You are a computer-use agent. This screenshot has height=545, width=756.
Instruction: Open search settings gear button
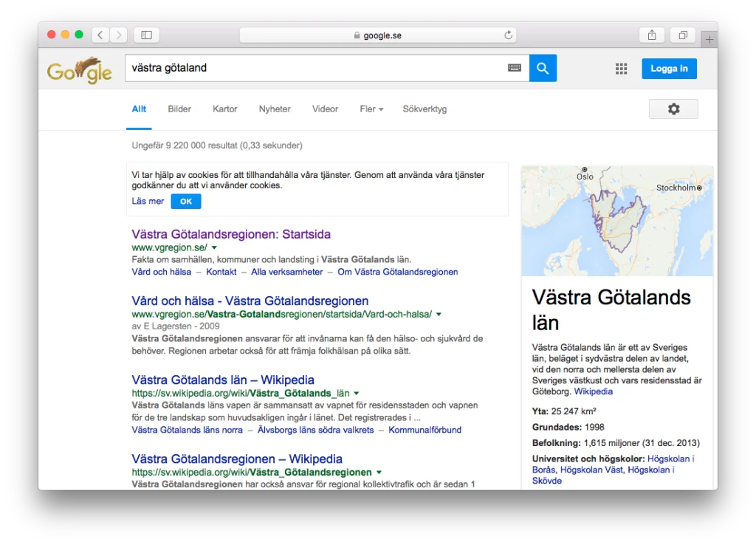click(673, 109)
